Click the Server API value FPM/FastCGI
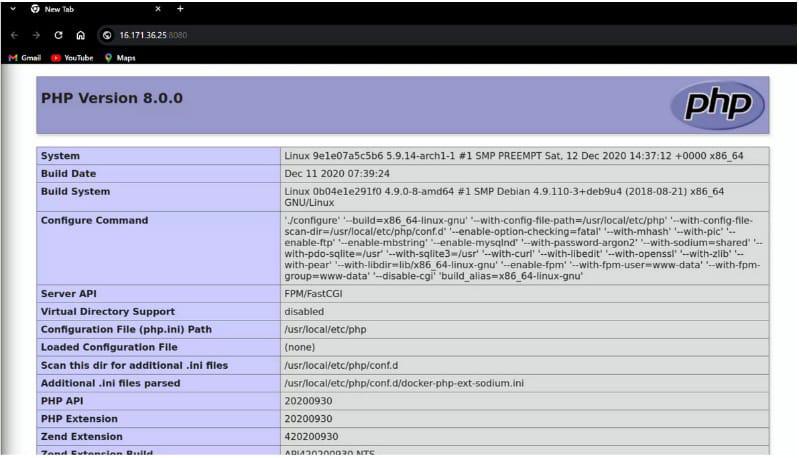The width and height of the screenshot is (799, 458). coord(313,294)
